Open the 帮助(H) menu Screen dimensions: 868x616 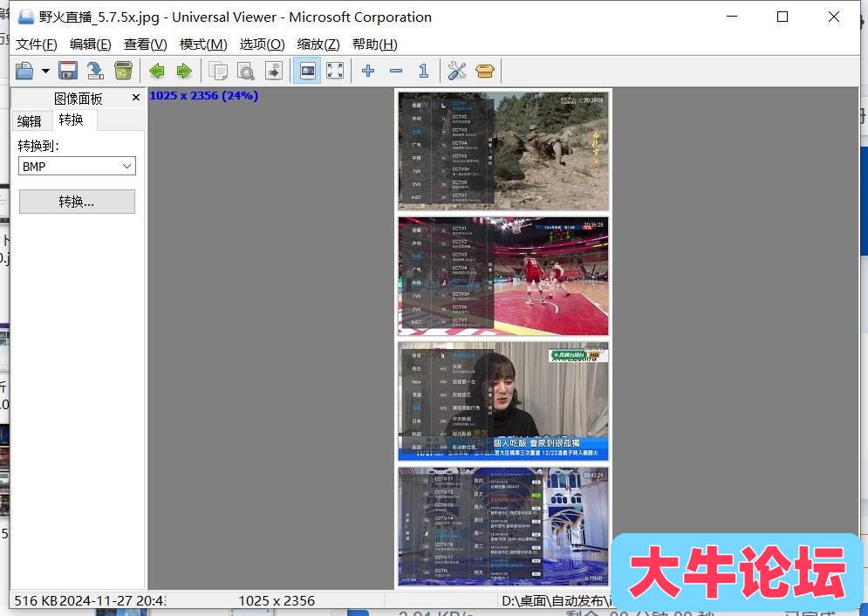[x=375, y=44]
